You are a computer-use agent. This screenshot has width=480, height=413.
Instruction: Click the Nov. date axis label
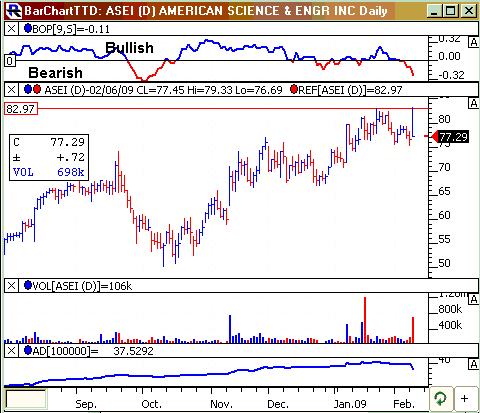pyautogui.click(x=221, y=404)
